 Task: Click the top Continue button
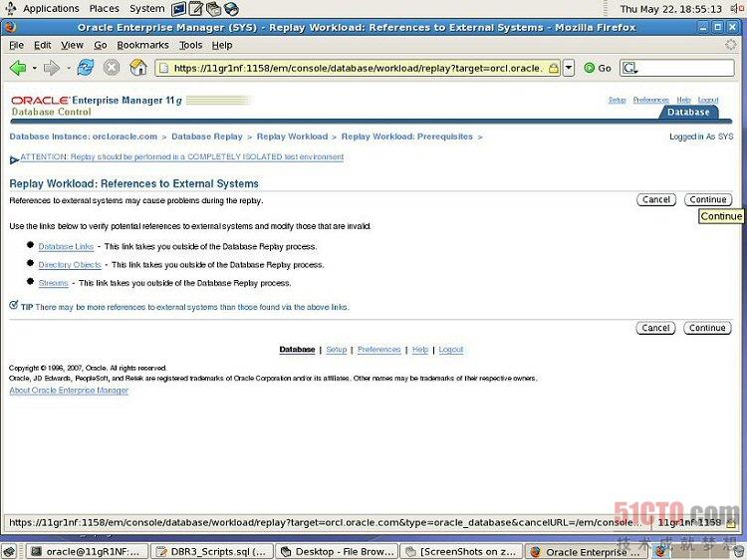[x=707, y=199]
